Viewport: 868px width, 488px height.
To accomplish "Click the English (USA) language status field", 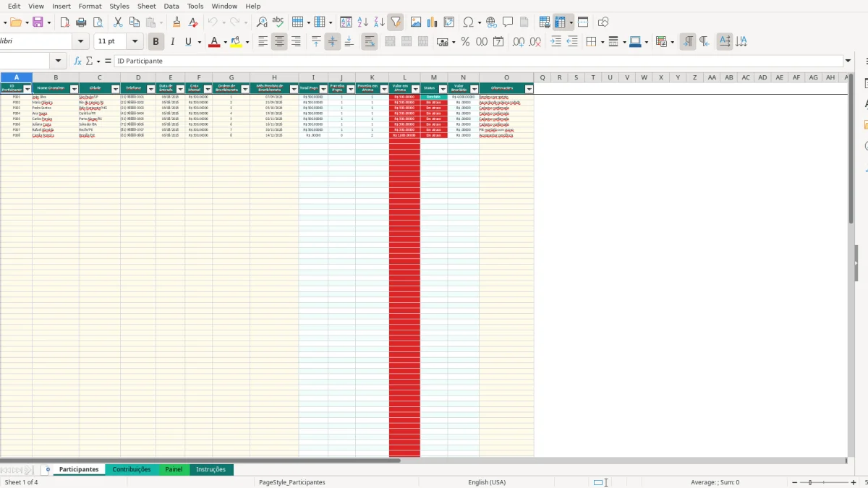I will (x=487, y=482).
